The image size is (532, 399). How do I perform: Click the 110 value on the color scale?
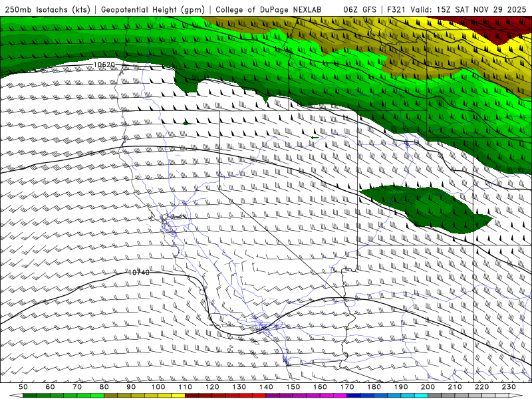click(186, 387)
